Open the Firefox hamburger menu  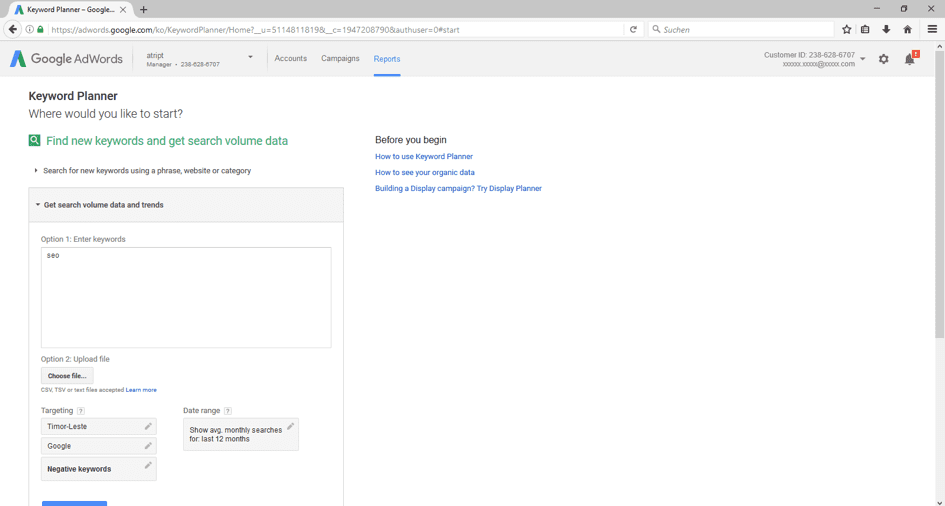click(932, 30)
